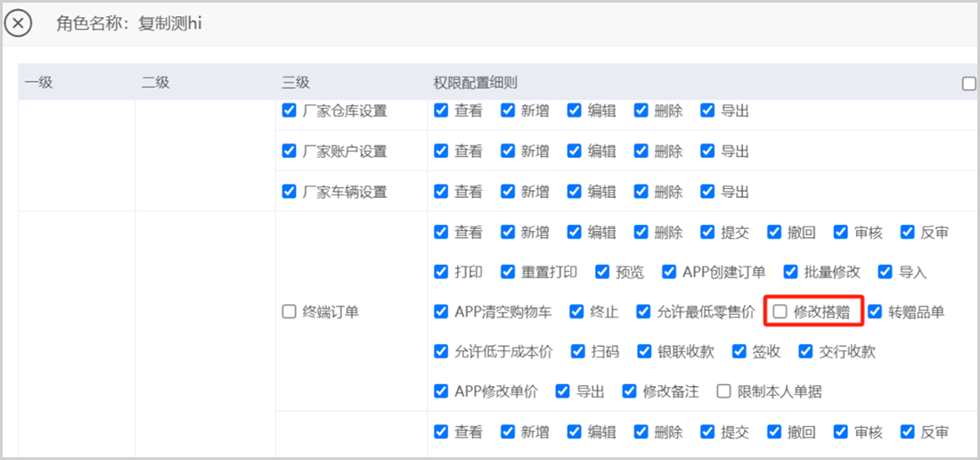
Task: Close the role permission dialog
Action: (x=19, y=23)
